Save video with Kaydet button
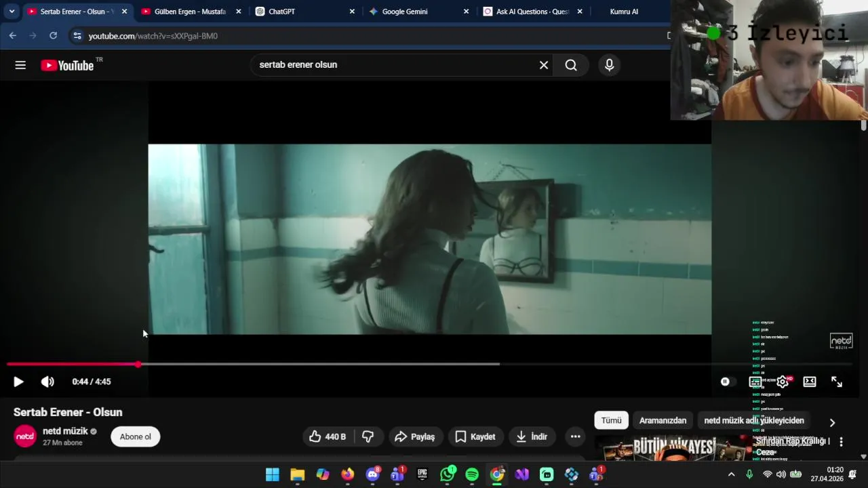The image size is (868, 488). (475, 436)
